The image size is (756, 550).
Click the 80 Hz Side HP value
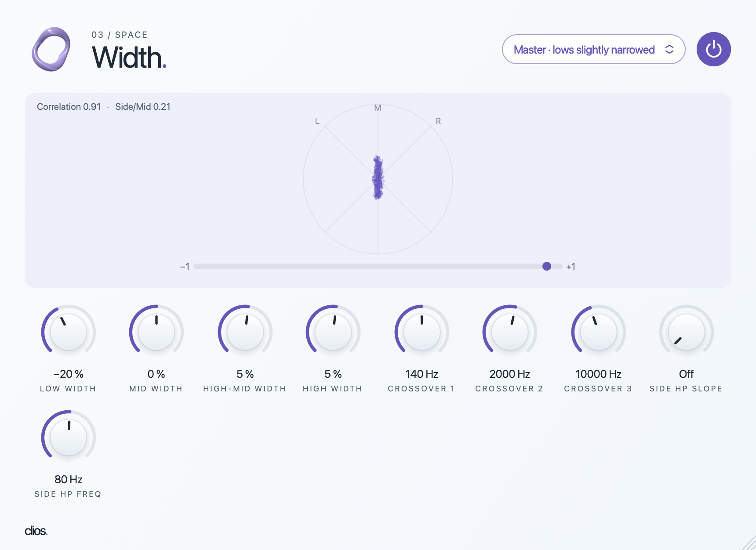click(x=69, y=479)
